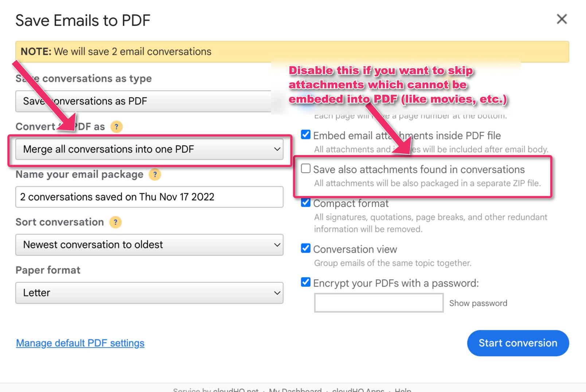Uncheck the Compact format option

click(x=306, y=202)
